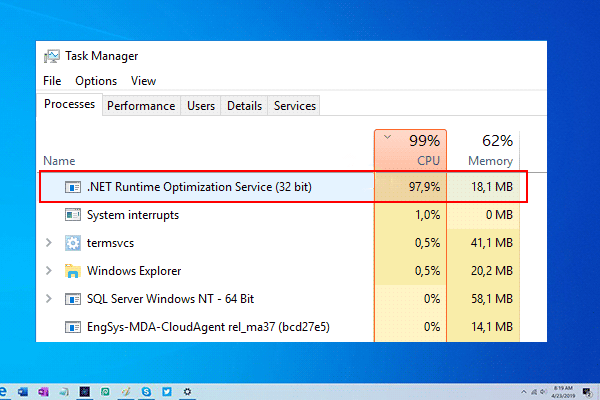Image resolution: width=600 pixels, height=400 pixels.
Task: Switch to the Details tab
Action: [x=244, y=106]
